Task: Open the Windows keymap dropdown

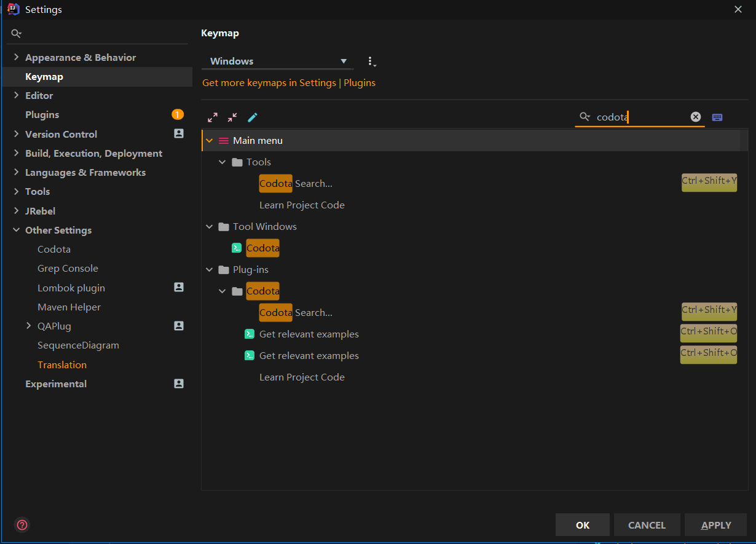Action: pos(277,61)
